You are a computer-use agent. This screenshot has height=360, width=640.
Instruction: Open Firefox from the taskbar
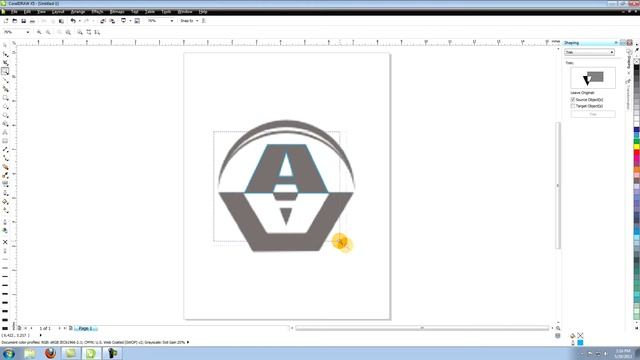click(50, 353)
